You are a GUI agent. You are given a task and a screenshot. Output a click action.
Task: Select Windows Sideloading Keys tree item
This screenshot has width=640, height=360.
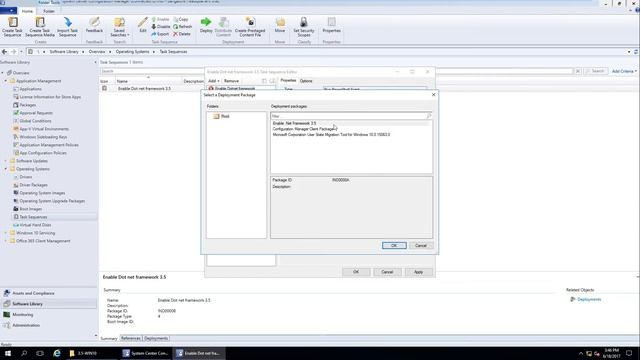coord(43,137)
